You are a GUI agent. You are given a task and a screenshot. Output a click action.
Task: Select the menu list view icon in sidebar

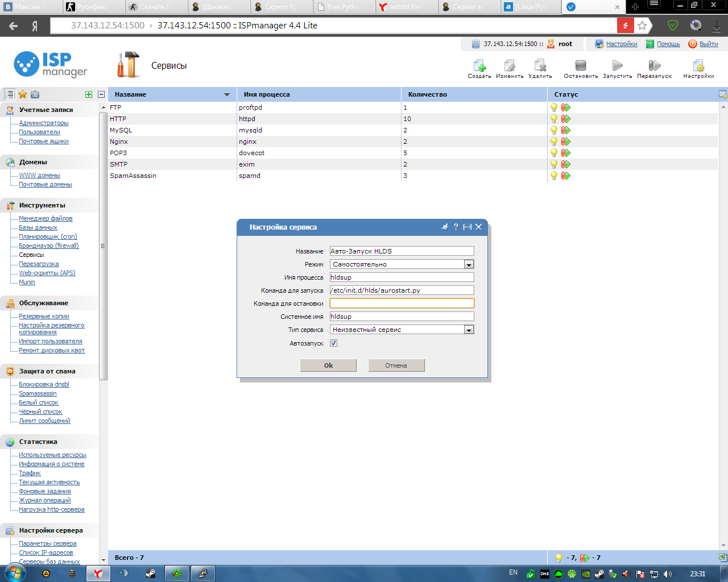pyautogui.click(x=10, y=94)
